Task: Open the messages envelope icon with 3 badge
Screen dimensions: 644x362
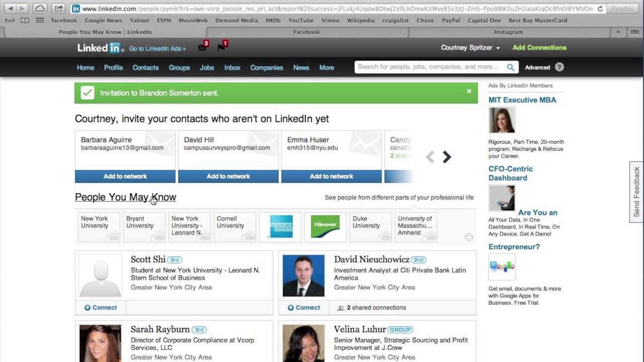Action: [x=203, y=47]
